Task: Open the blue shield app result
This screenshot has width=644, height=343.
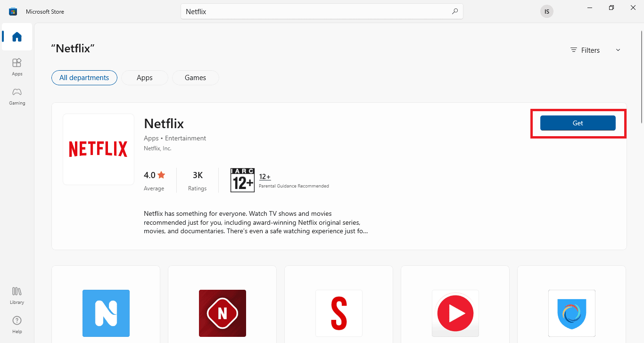Action: (572, 313)
